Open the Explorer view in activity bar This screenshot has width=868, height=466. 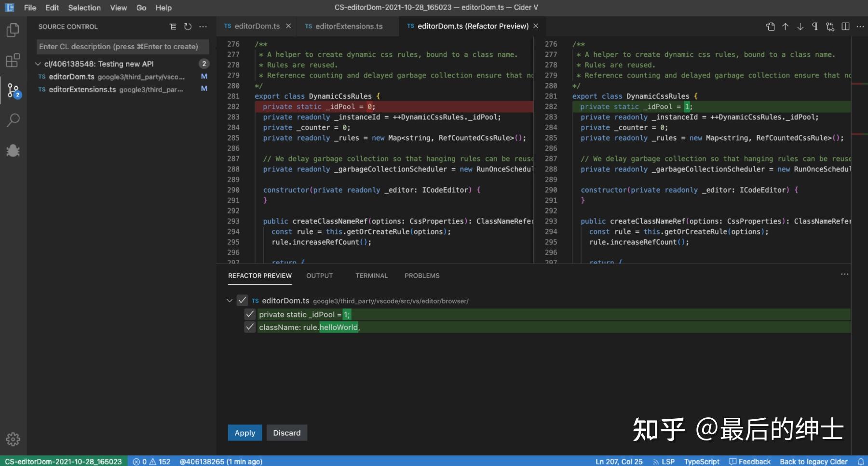(x=13, y=30)
